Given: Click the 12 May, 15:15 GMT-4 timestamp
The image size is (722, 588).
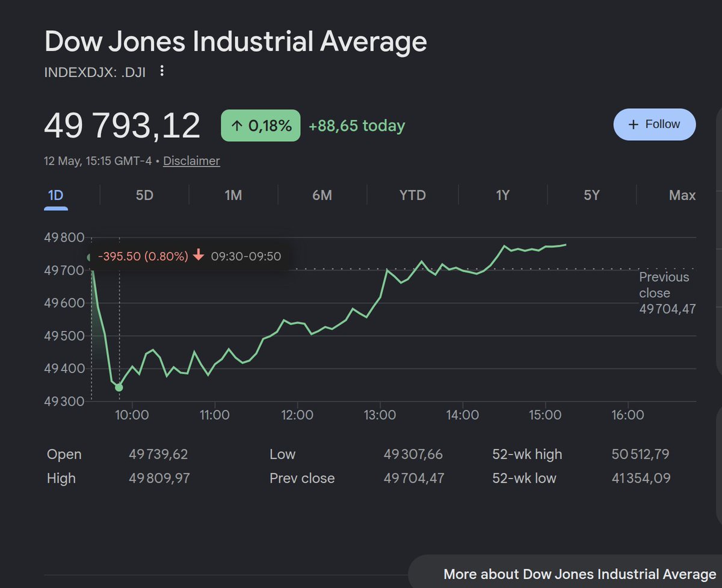Looking at the screenshot, I should 97,161.
